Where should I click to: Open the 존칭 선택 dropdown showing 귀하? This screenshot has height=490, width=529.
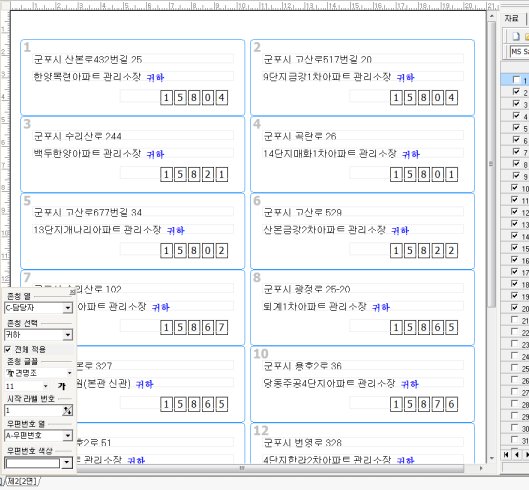click(x=38, y=335)
